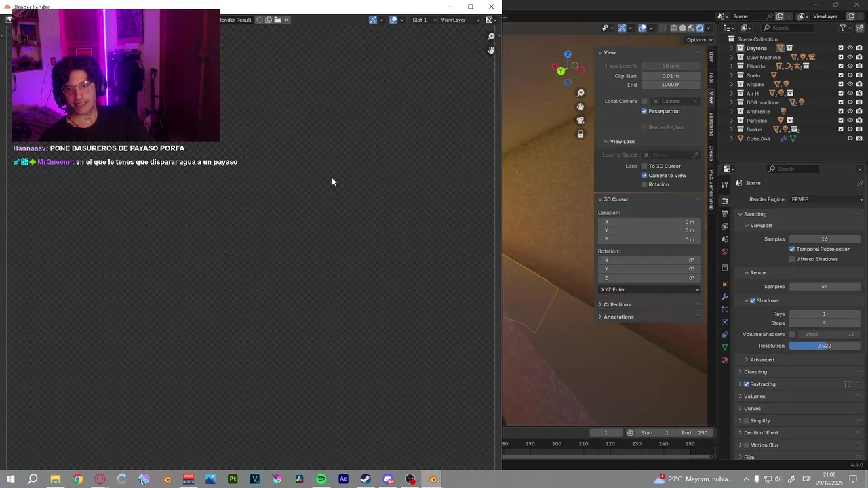Select solid viewport shading icon
This screenshot has width=868, height=488.
(683, 28)
